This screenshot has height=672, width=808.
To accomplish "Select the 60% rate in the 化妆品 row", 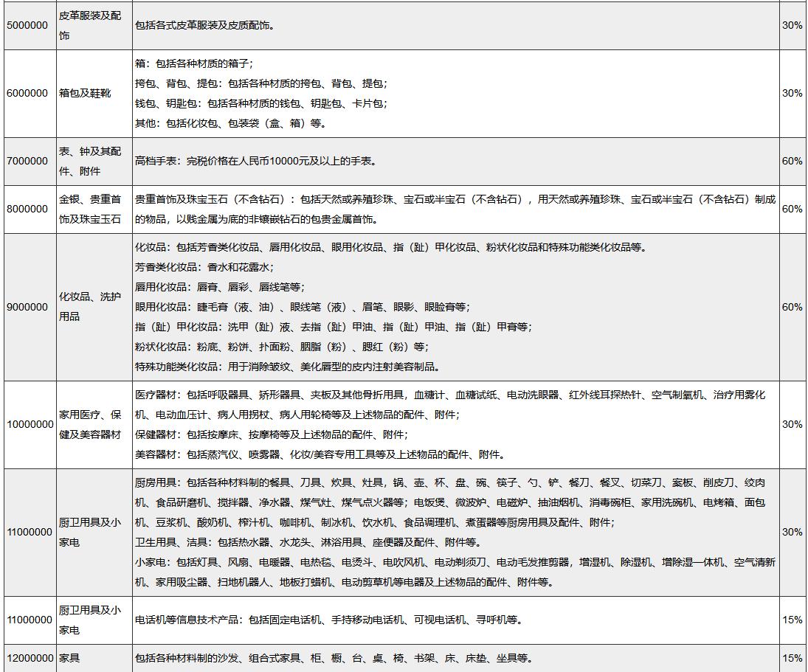I will click(792, 307).
